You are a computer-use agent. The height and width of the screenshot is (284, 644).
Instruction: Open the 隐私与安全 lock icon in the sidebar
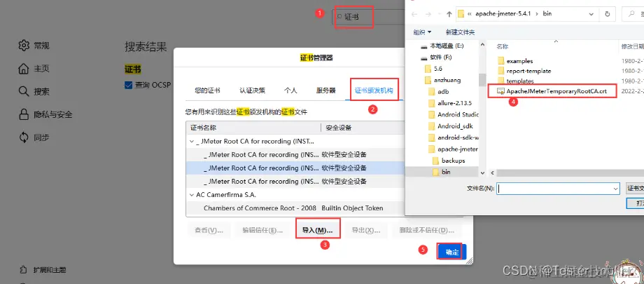24,114
